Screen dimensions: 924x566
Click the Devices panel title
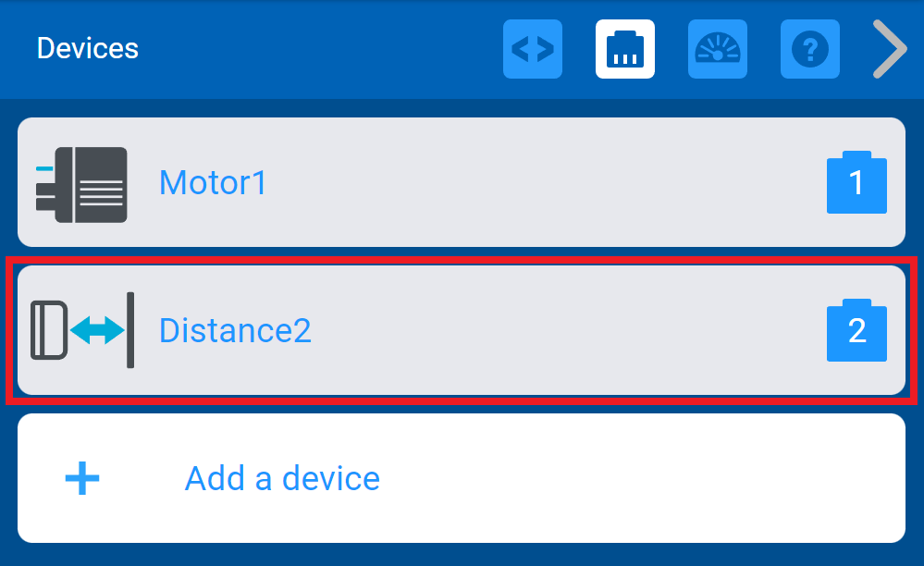[87, 48]
